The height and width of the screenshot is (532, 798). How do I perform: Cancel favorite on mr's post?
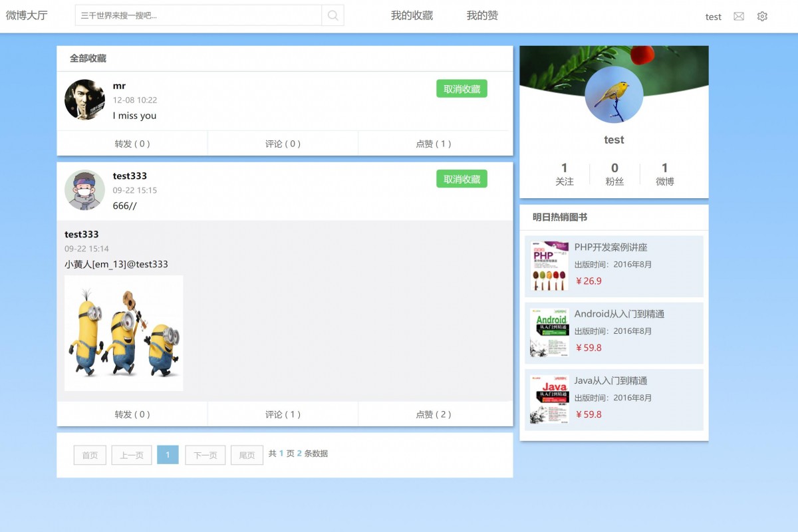click(x=462, y=88)
